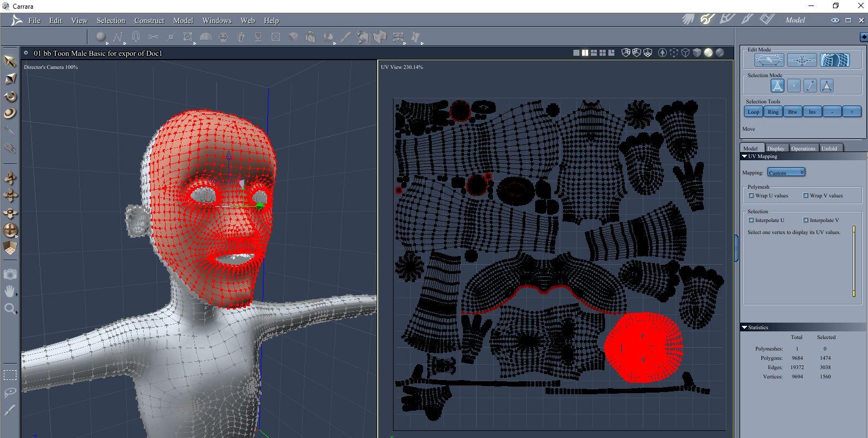Minimize the Carrara window
The height and width of the screenshot is (438, 868).
812,6
